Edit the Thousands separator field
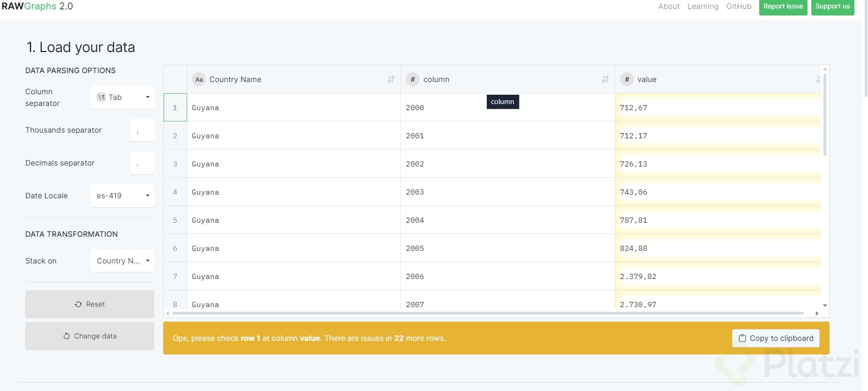Image resolution: width=868 pixels, height=391 pixels. pos(143,130)
